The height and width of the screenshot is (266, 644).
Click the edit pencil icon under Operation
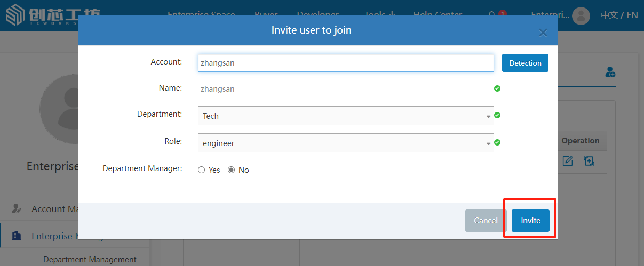coord(568,160)
